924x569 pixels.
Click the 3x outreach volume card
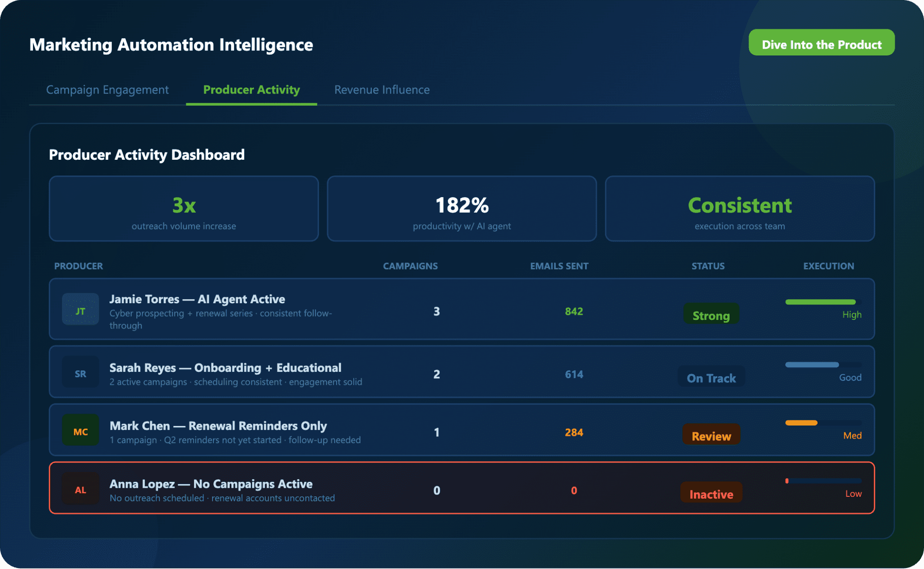(184, 209)
